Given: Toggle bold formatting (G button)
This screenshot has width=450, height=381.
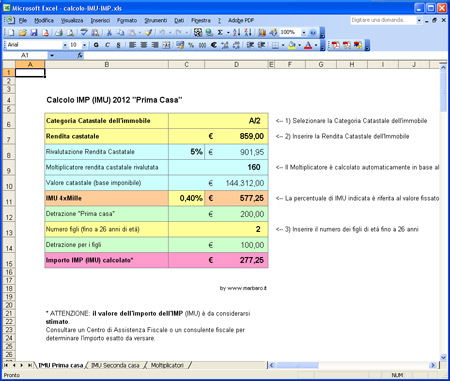Looking at the screenshot, I should [96, 45].
